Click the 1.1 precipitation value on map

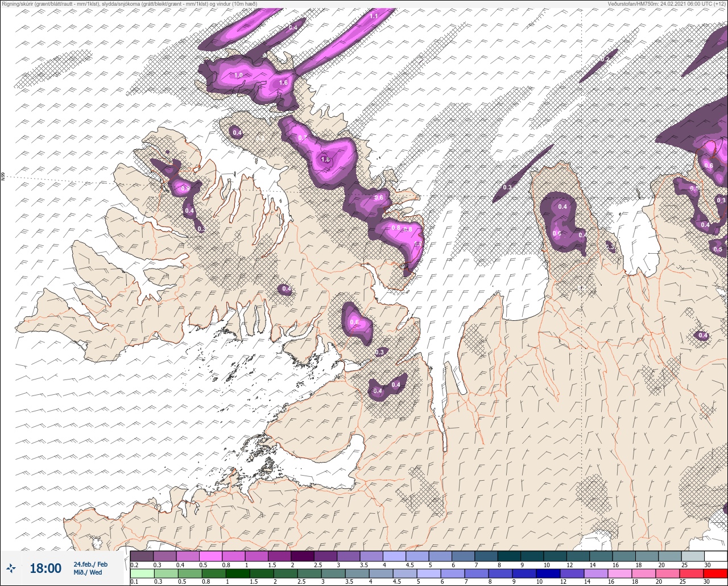(374, 16)
